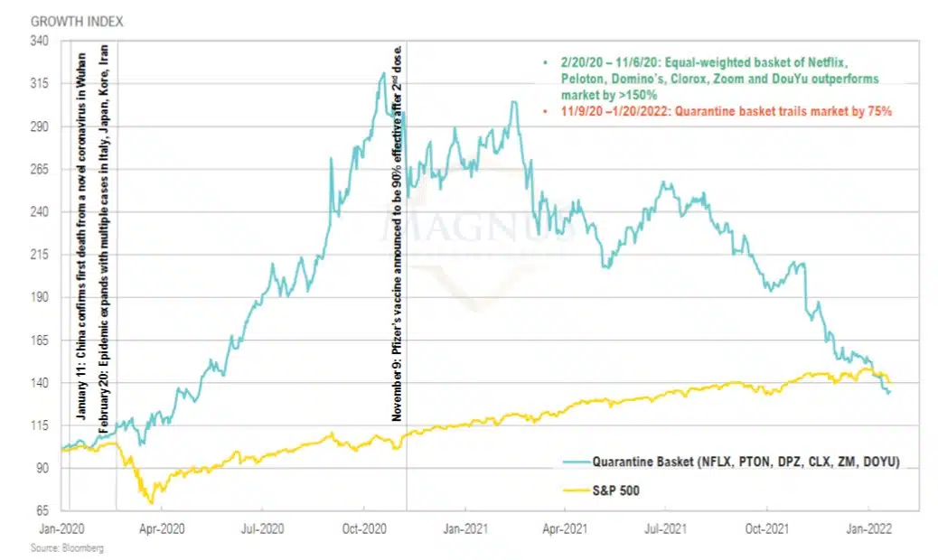The image size is (938, 560).
Task: Click the 65 value on the y-axis
Action: click(x=42, y=510)
